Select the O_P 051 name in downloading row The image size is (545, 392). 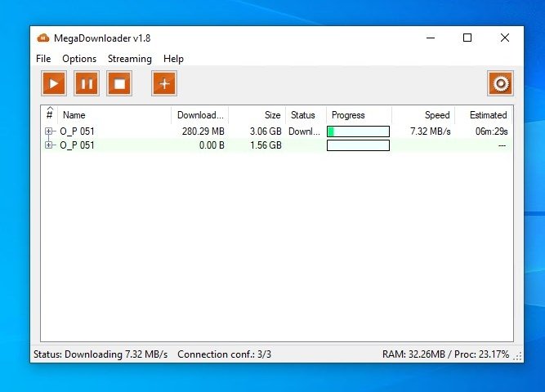coord(77,131)
